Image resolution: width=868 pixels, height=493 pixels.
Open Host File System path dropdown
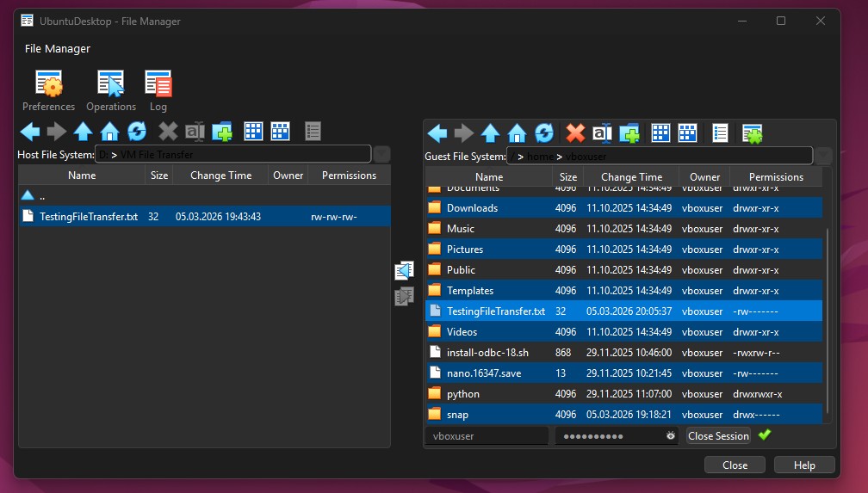pos(381,154)
